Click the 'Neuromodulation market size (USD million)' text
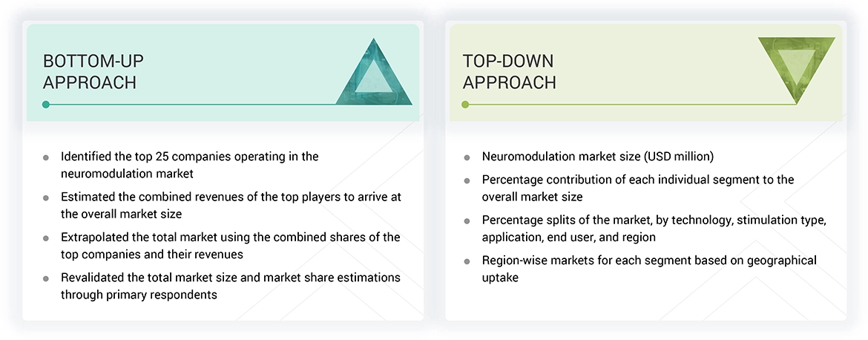The height and width of the screenshot is (340, 868). (598, 157)
